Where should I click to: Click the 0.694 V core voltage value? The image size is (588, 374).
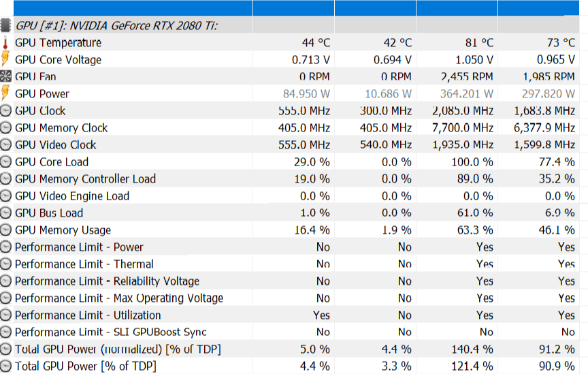pyautogui.click(x=393, y=60)
